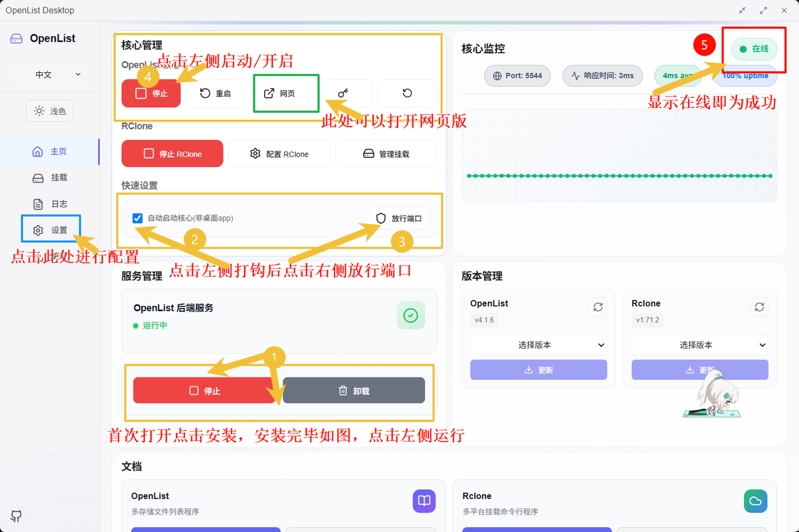Click the expand arrows icon in title bar
This screenshot has width=799, height=532.
(763, 10)
